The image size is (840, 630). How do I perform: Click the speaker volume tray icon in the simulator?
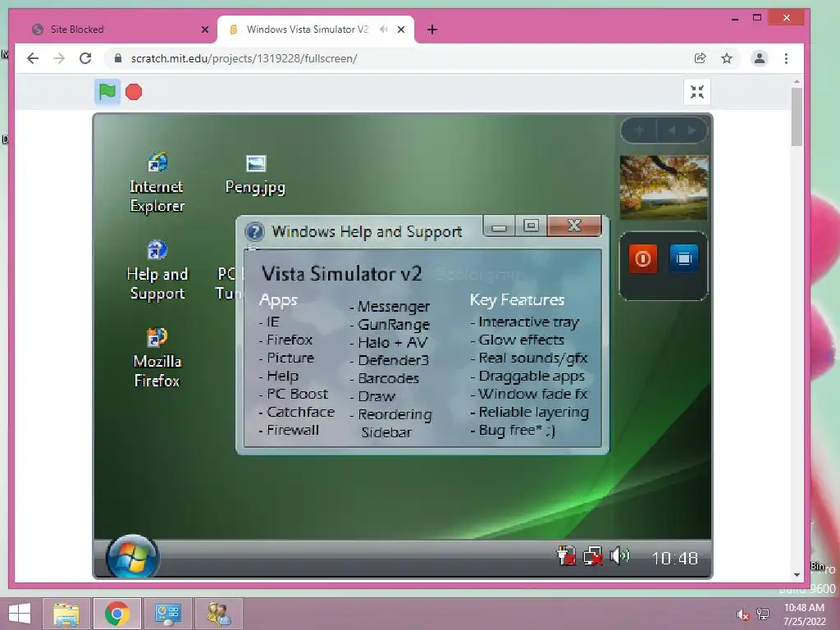620,555
